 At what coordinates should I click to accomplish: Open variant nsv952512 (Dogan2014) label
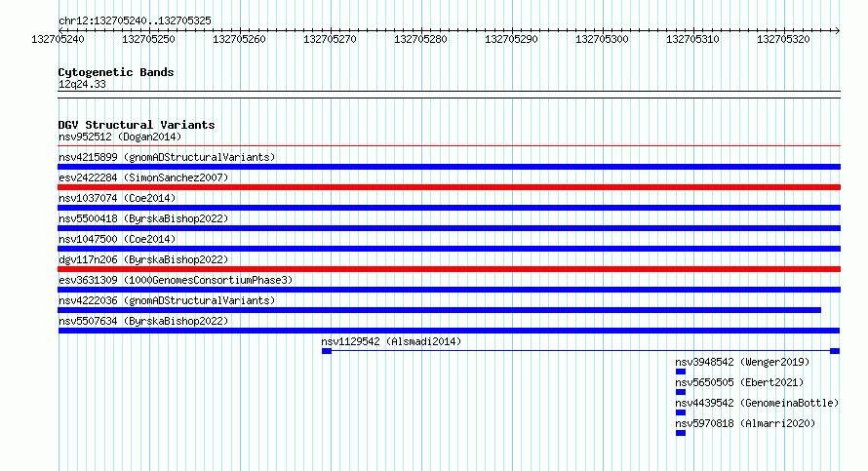(x=120, y=137)
